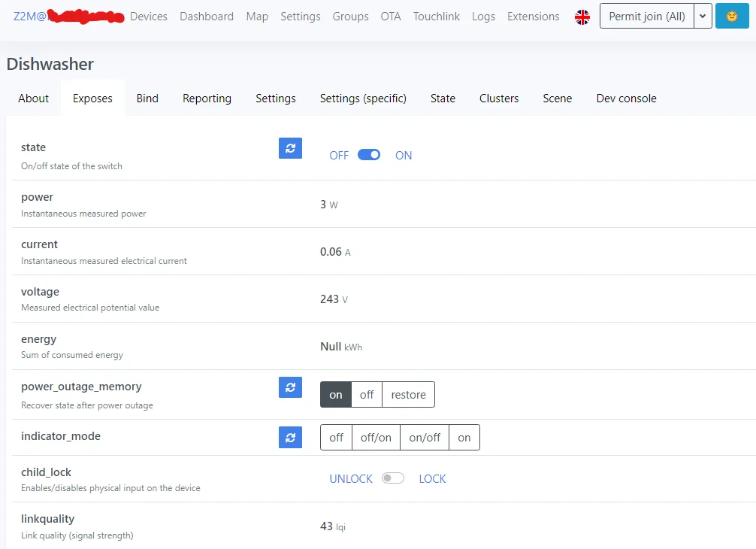Click 'Link quality (signal strength)' description

77,535
